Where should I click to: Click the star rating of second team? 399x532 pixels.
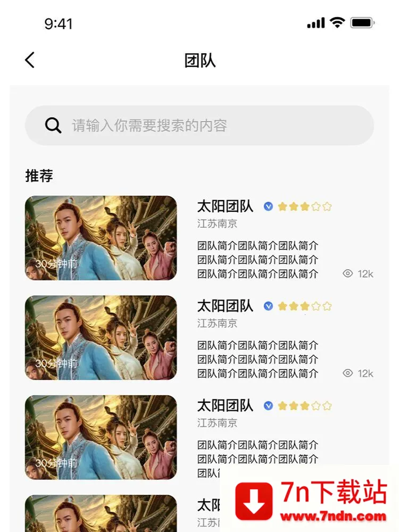(304, 306)
